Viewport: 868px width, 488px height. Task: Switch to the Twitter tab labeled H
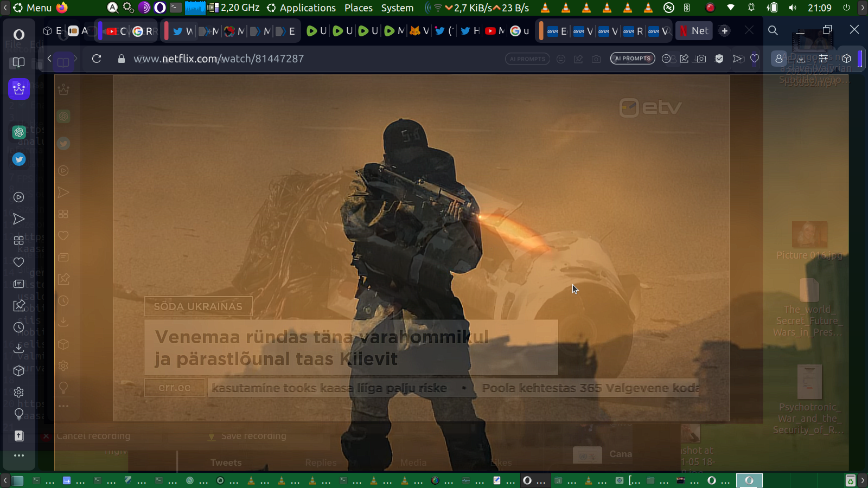point(470,31)
